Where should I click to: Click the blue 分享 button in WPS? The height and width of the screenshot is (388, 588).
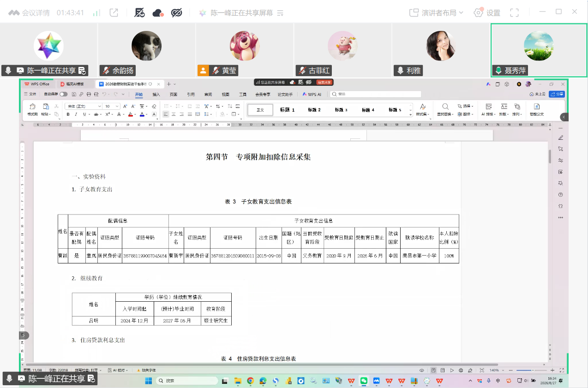(557, 94)
